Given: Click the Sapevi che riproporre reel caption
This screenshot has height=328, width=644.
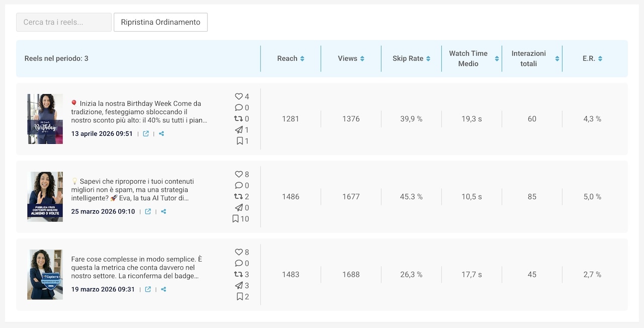Looking at the screenshot, I should (x=139, y=190).
